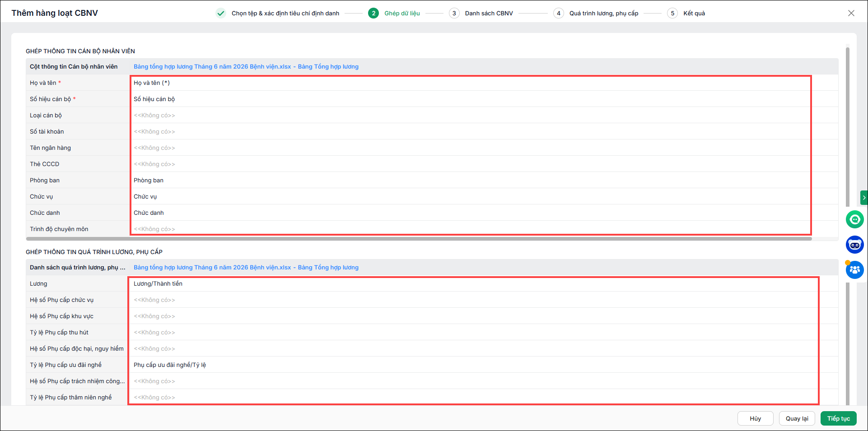Screen dimensions: 868x431
Task: Open the green support chat icon
Action: pyautogui.click(x=854, y=219)
